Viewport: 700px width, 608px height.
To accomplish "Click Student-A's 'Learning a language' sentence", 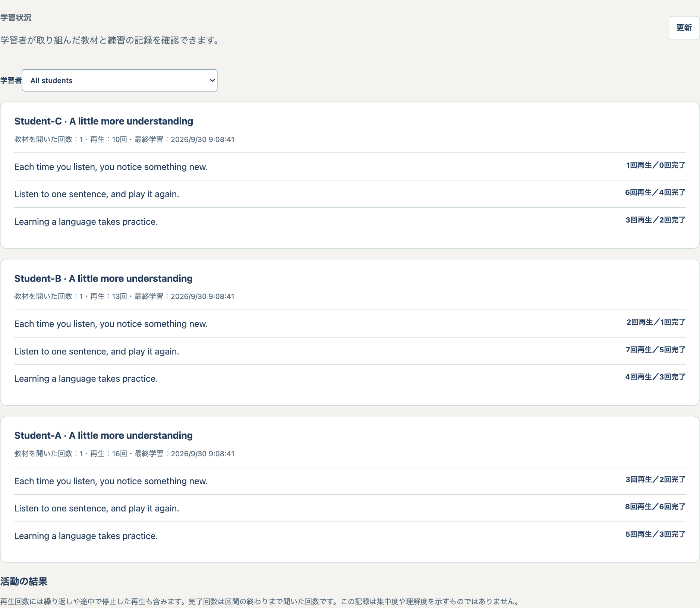I will pos(86,536).
